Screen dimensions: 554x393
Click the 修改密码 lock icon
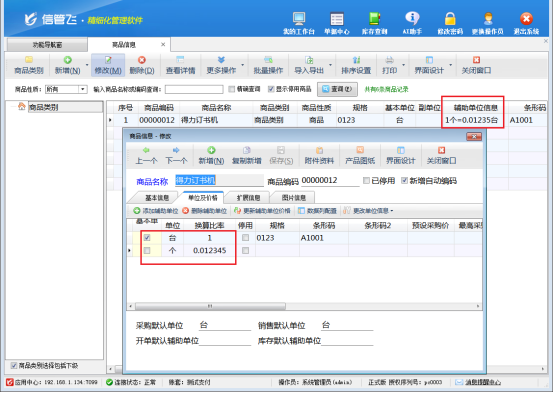pyautogui.click(x=450, y=23)
